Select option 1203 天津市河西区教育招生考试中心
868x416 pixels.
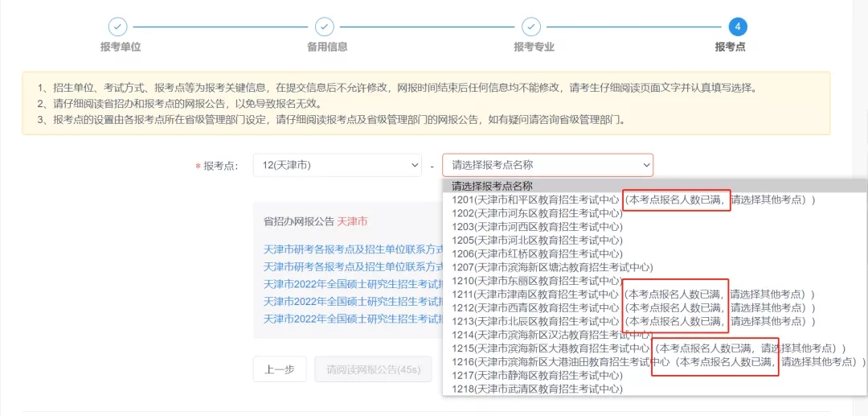click(x=655, y=227)
